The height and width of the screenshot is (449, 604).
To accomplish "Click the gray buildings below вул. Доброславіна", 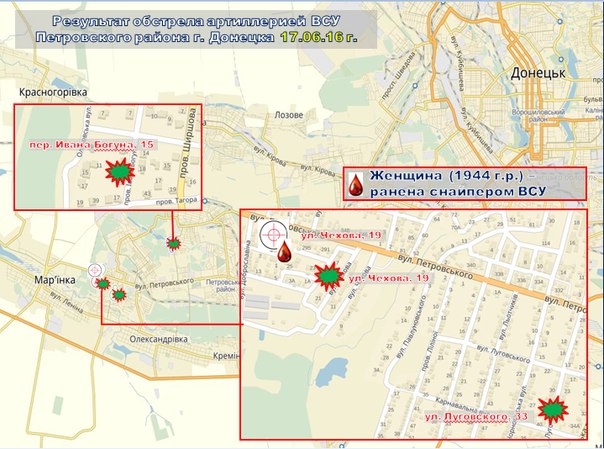I will [272, 306].
